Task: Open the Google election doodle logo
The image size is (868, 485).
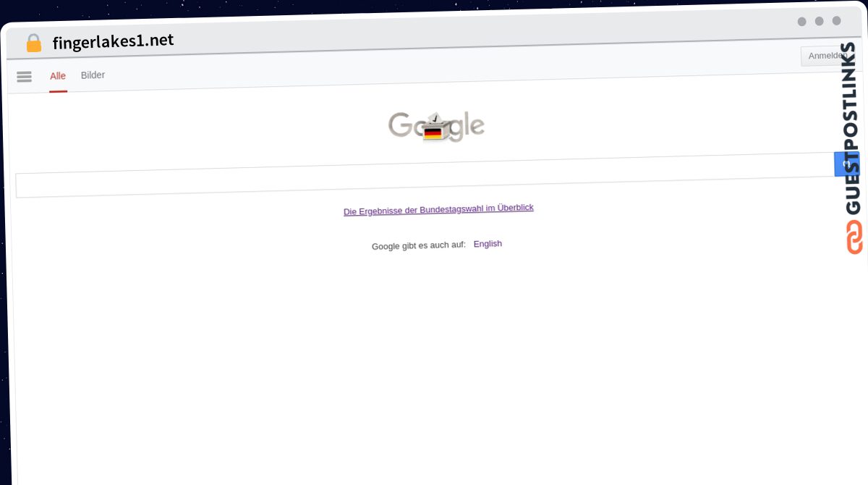Action: 436,126
